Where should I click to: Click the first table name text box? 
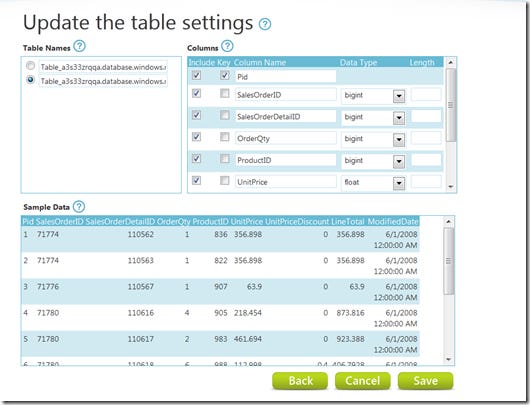pos(103,67)
